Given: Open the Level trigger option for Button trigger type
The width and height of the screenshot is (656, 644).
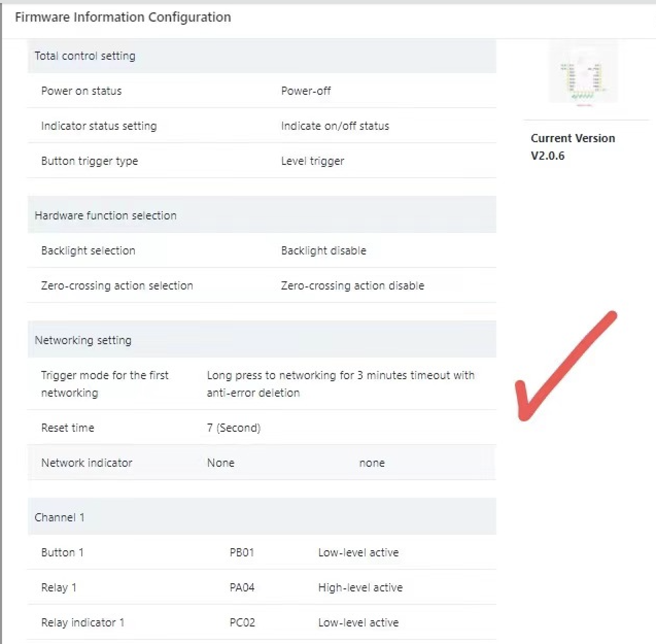Looking at the screenshot, I should [x=313, y=161].
